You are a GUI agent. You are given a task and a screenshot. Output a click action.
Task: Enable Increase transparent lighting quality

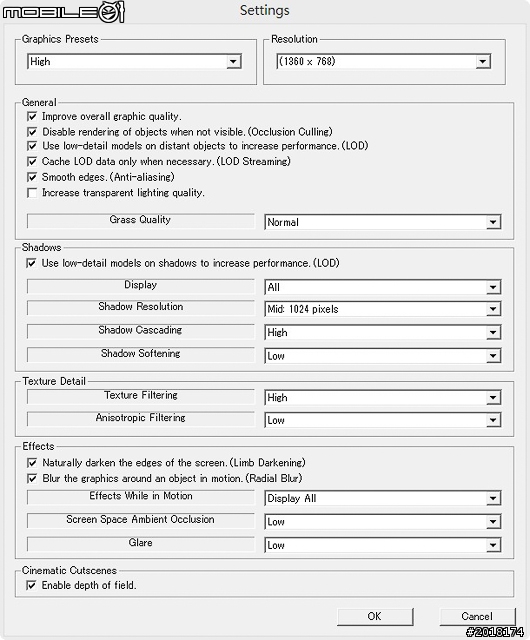pyautogui.click(x=32, y=193)
